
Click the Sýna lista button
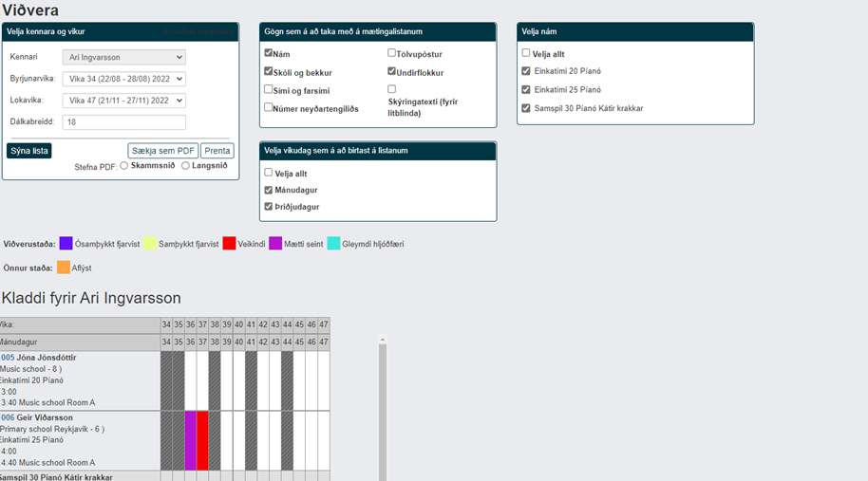coord(29,151)
